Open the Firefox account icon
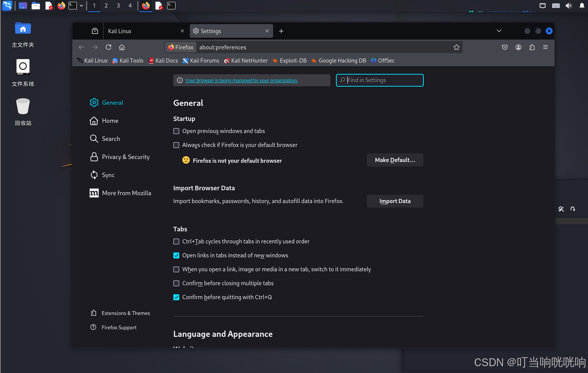The image size is (588, 373). (x=518, y=47)
